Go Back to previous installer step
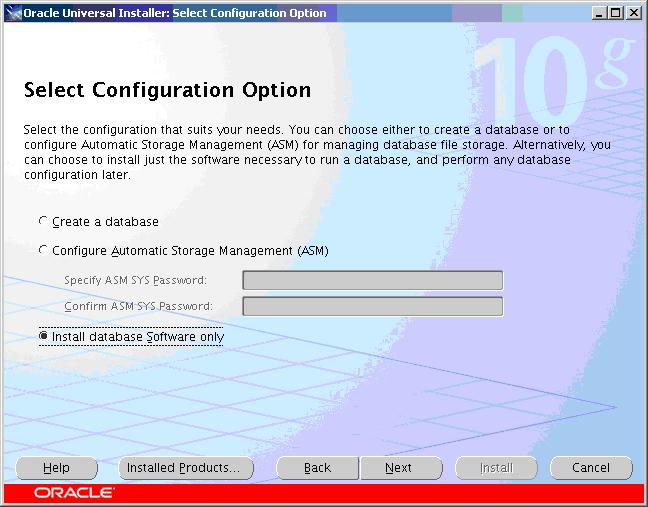The height and width of the screenshot is (507, 648). tap(317, 468)
